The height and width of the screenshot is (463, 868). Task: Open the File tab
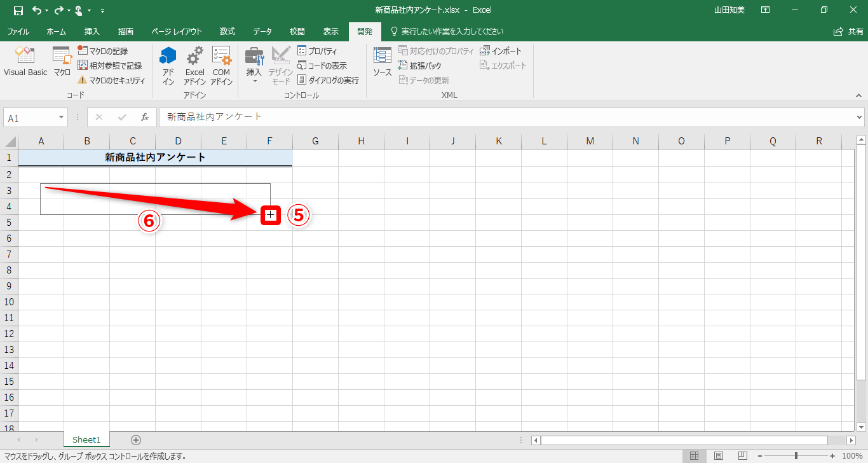coord(18,31)
